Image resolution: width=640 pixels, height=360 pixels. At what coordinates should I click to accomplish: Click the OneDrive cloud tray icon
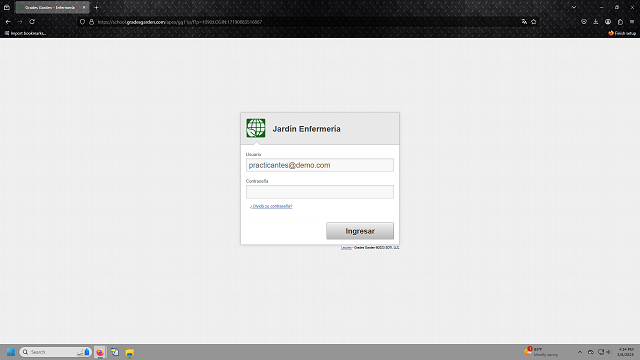coord(591,352)
